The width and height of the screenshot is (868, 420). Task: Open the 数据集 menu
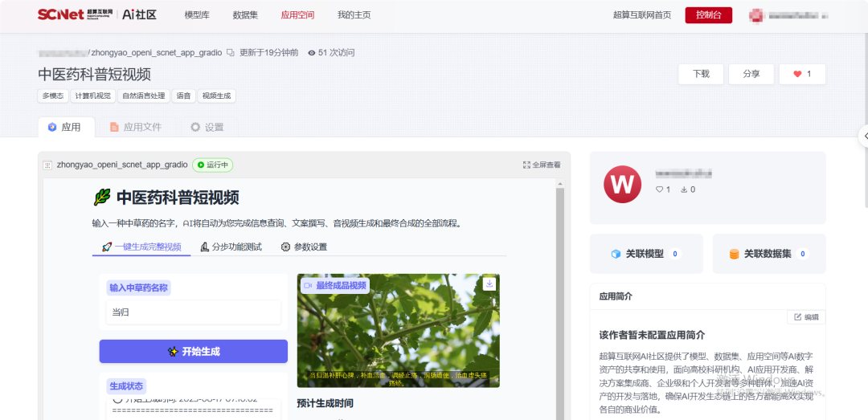(245, 15)
